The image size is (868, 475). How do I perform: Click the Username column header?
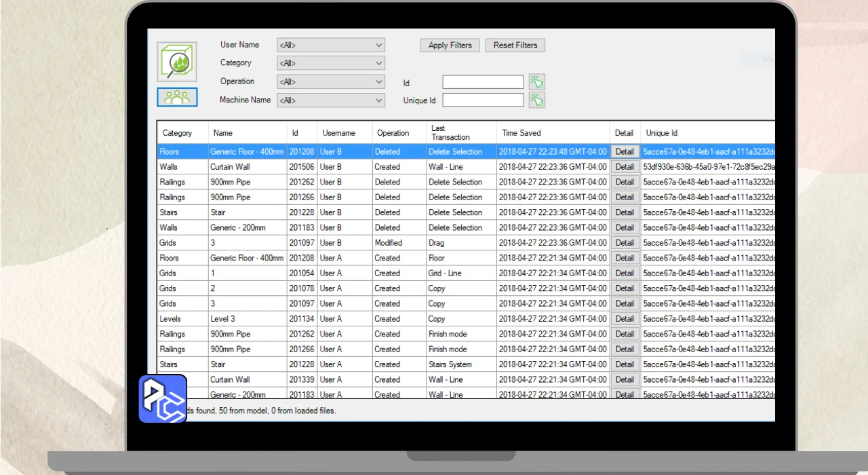[x=338, y=133]
